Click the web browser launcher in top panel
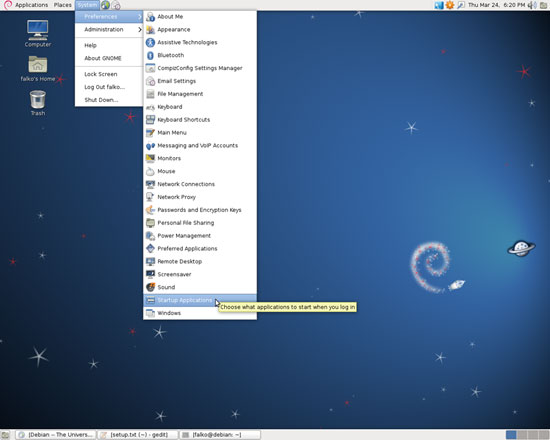Screen dimensions: 550x440 click(105, 5)
